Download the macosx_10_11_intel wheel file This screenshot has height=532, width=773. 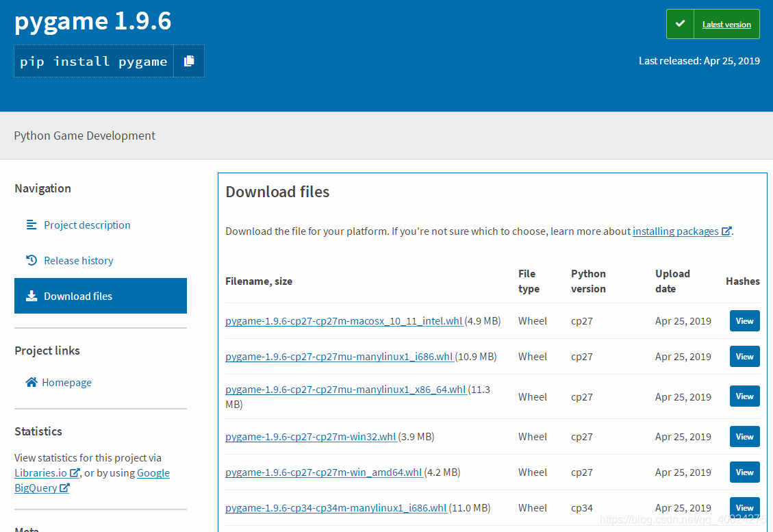tap(344, 321)
